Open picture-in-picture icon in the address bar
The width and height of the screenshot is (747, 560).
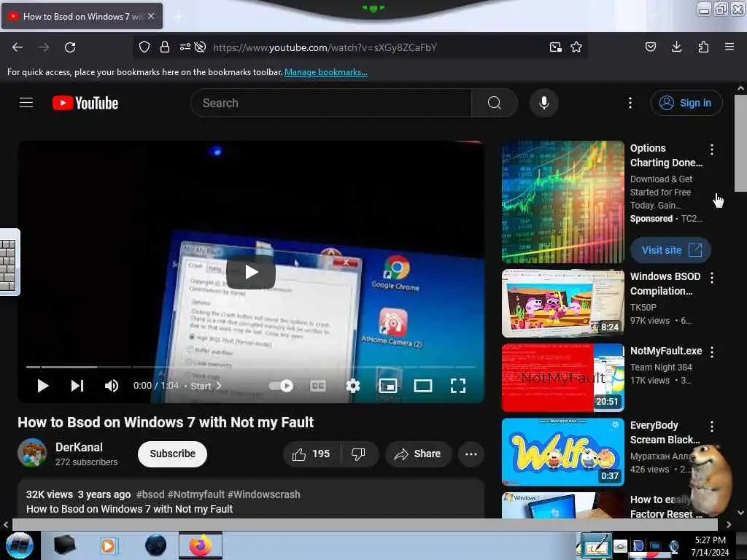(x=555, y=47)
